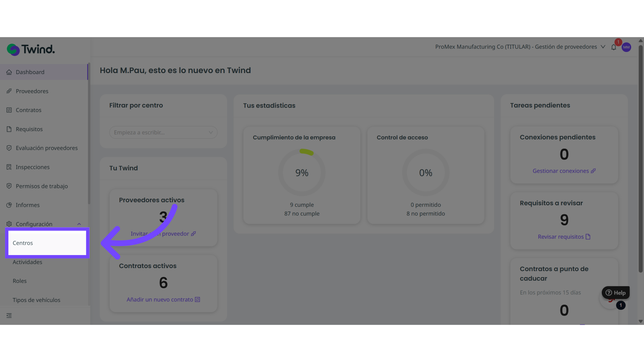Screen dimensions: 644x362
Task: Click the Informes chart icon
Action: coord(9,205)
